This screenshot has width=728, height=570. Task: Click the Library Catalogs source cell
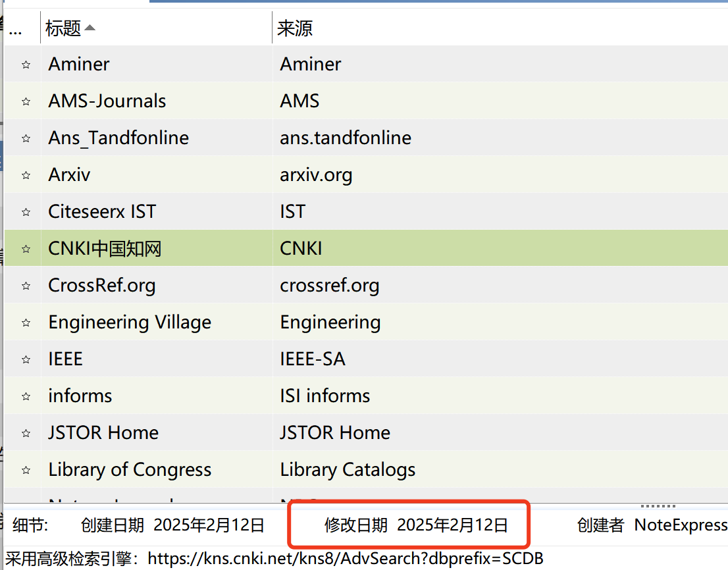tap(500, 470)
